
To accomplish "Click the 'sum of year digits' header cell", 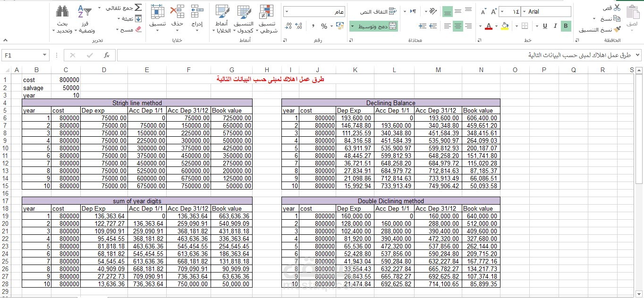I will click(x=137, y=200).
